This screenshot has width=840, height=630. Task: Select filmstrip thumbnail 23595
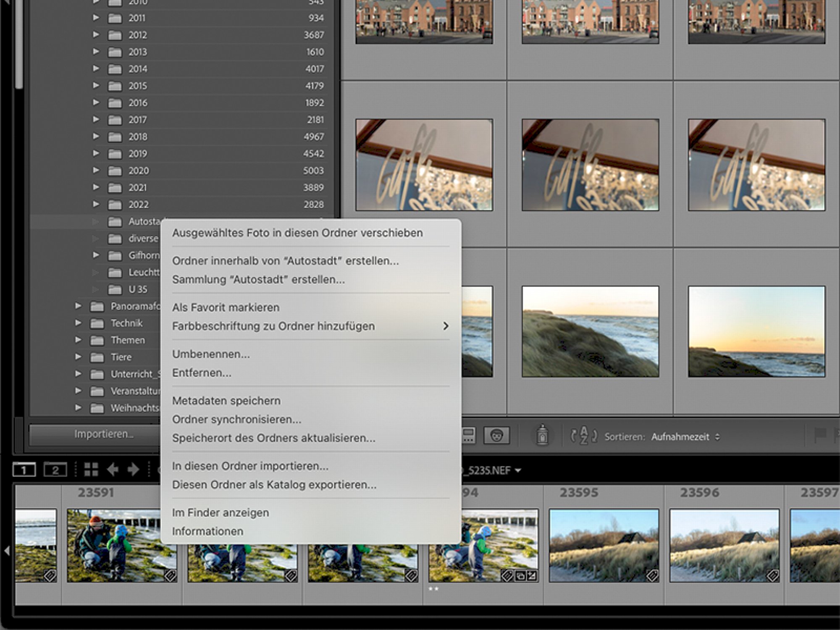tap(604, 546)
